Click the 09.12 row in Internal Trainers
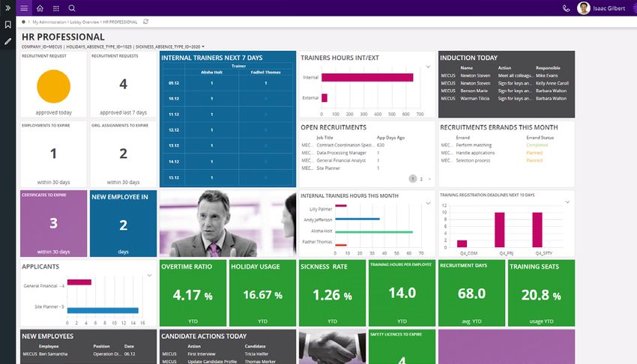 228,83
